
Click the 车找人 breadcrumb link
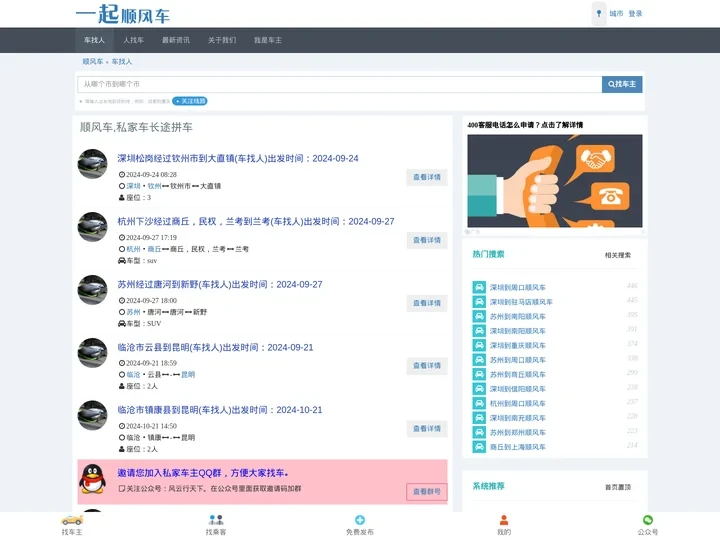(x=122, y=62)
